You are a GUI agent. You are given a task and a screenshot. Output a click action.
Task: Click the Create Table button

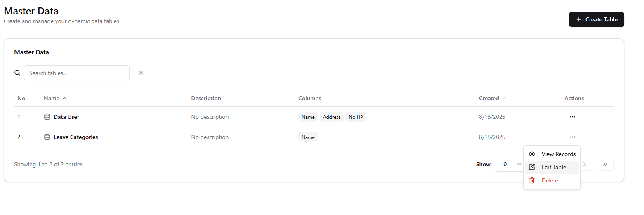[x=596, y=19]
